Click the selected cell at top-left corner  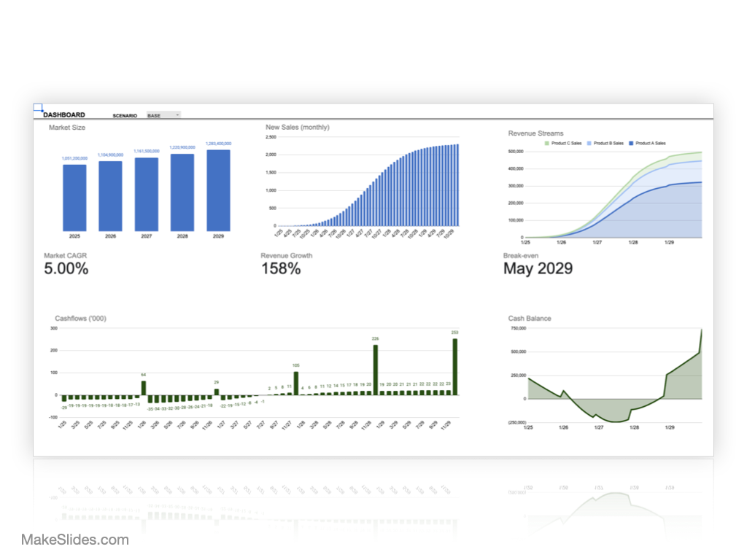(38, 108)
